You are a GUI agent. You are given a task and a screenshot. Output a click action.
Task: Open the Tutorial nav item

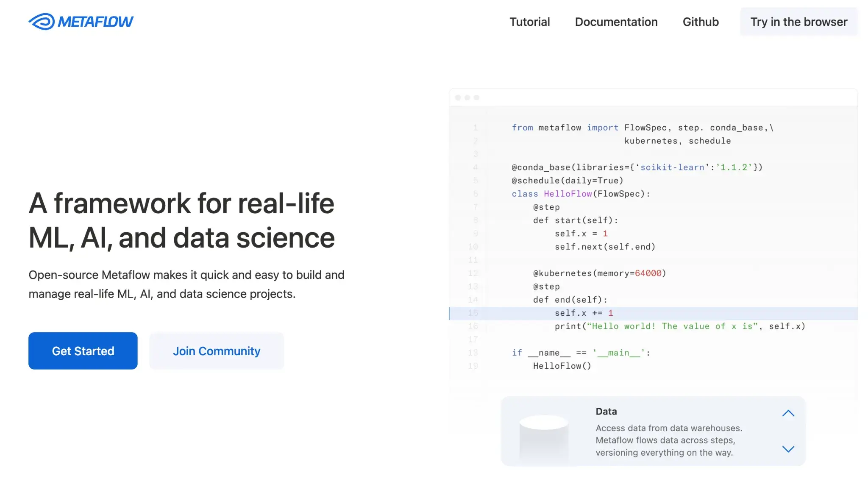(x=529, y=22)
